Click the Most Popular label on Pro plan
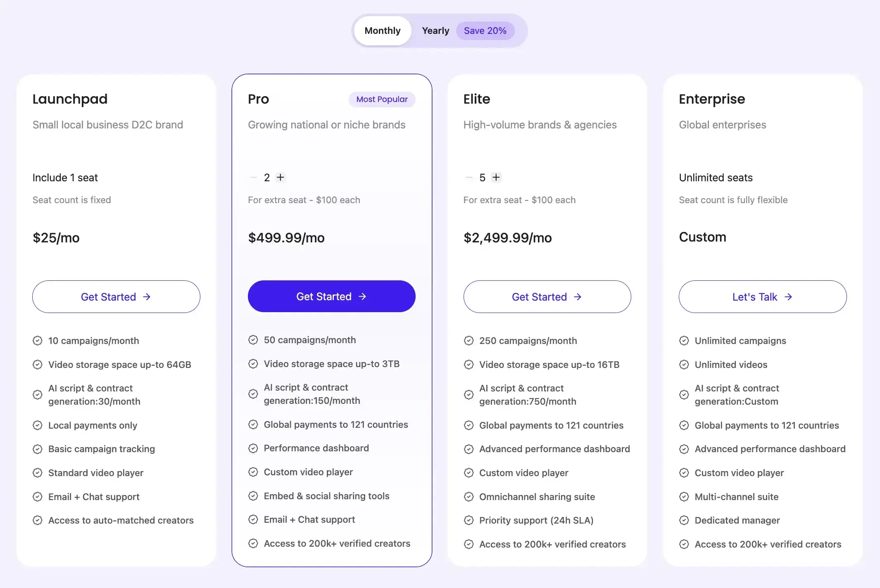The image size is (880, 588). point(381,99)
